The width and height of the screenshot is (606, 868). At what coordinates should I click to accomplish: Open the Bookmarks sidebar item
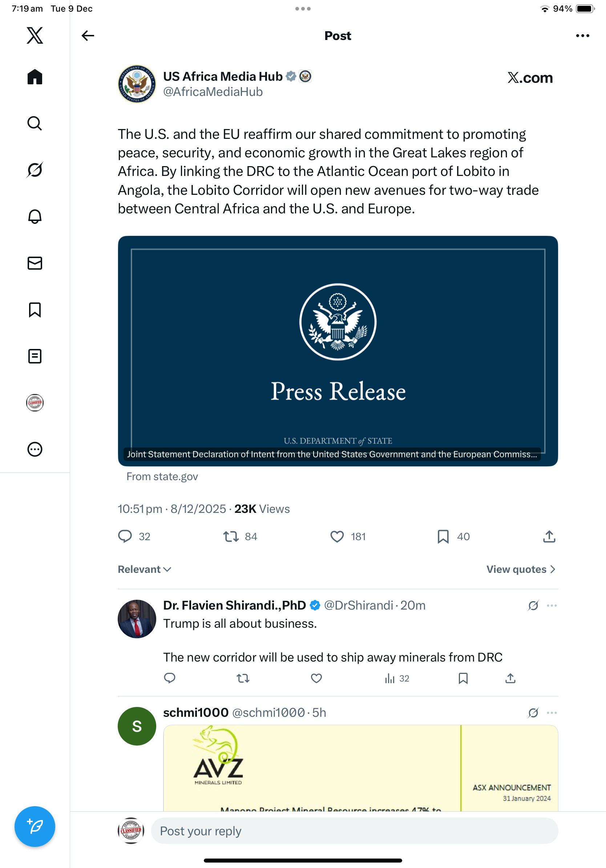(35, 310)
